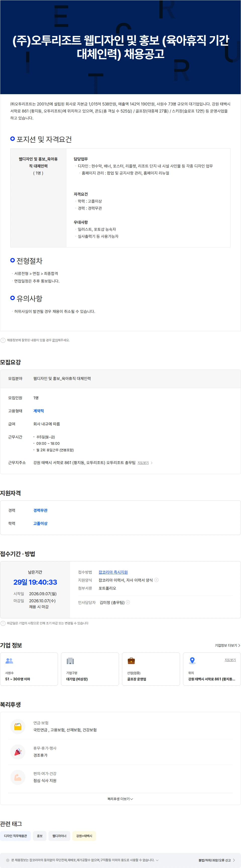
Task: Click the 계약직 employment type link
Action: point(38,411)
